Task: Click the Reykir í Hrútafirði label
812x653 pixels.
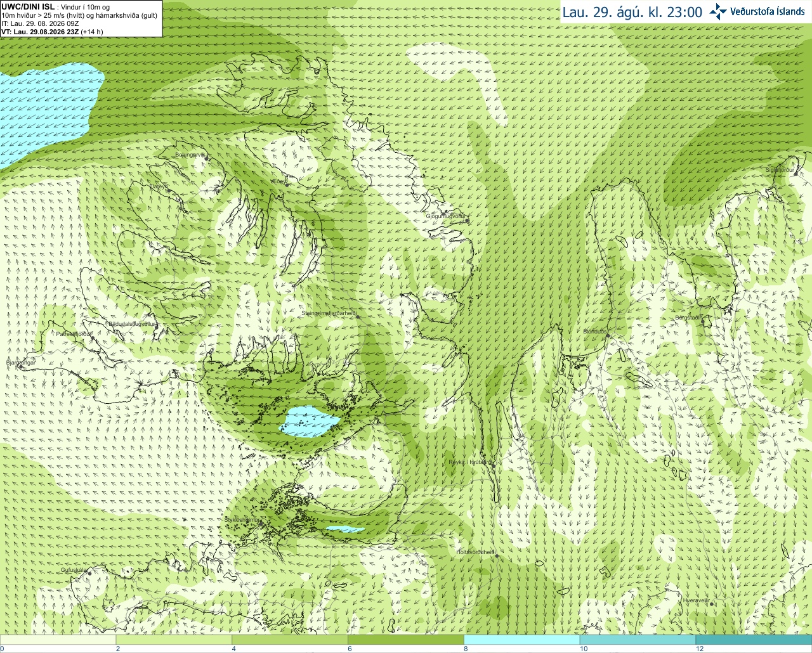Action: (x=470, y=462)
